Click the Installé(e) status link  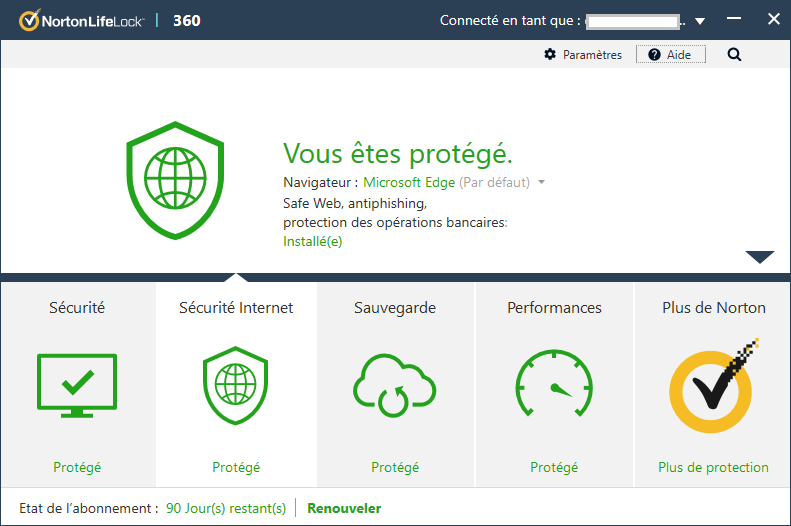tap(313, 242)
